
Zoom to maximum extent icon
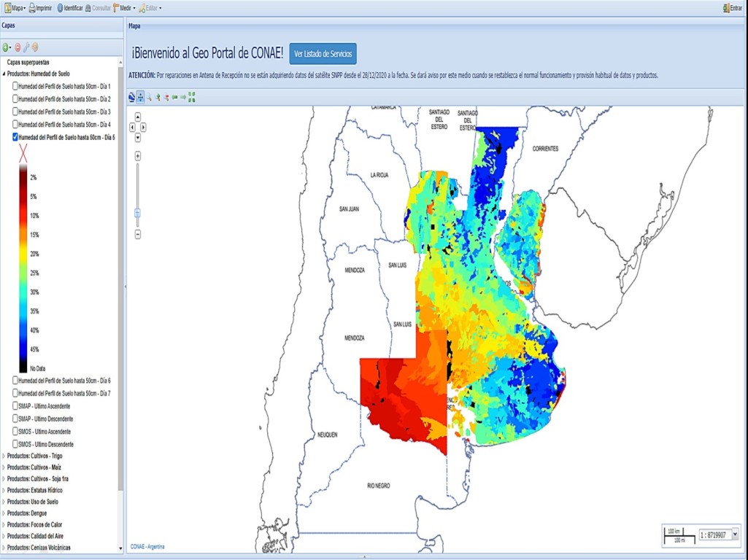(x=192, y=97)
